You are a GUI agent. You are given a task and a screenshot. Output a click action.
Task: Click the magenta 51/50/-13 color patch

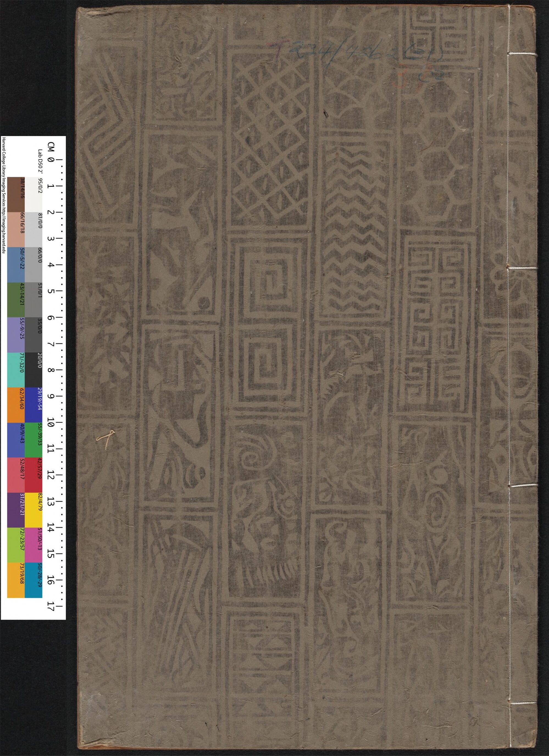(x=34, y=545)
